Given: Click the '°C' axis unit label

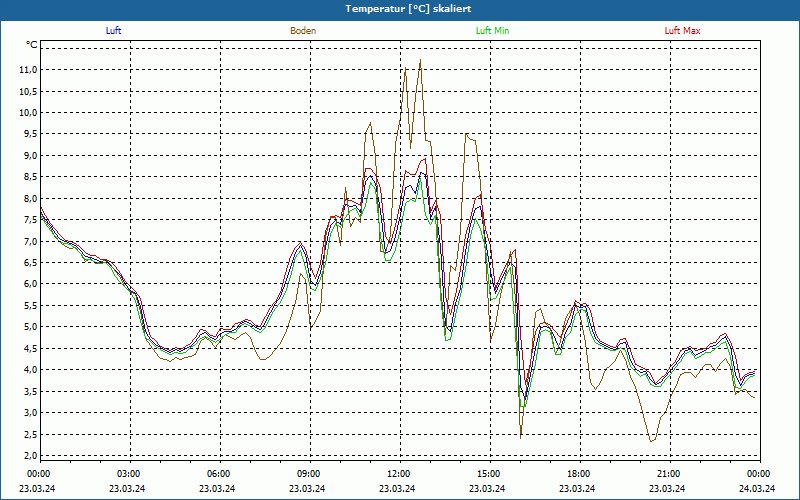Looking at the screenshot, I should pos(32,45).
